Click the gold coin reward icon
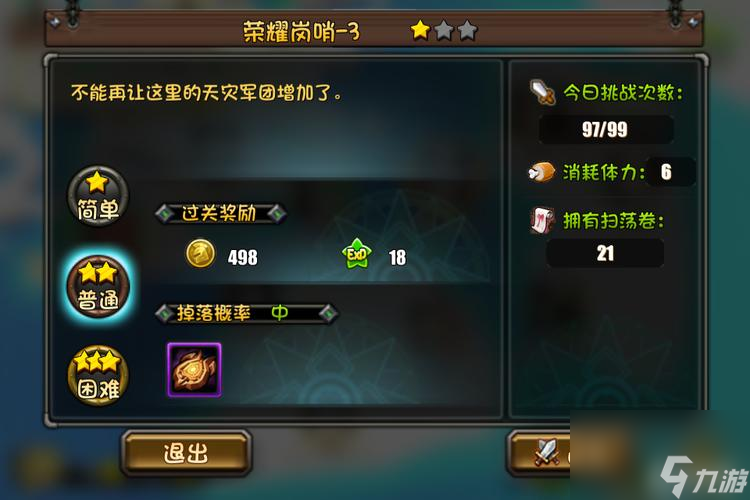Image resolution: width=750 pixels, height=500 pixels. coord(200,254)
